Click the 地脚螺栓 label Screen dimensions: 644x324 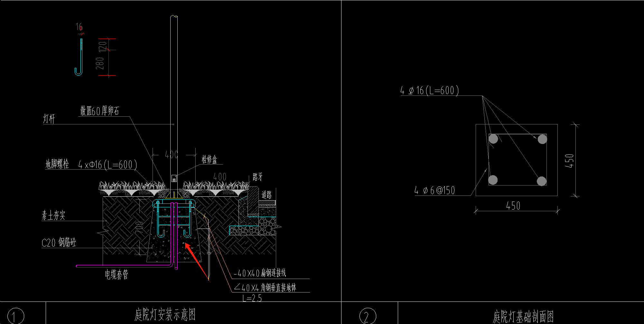57,164
